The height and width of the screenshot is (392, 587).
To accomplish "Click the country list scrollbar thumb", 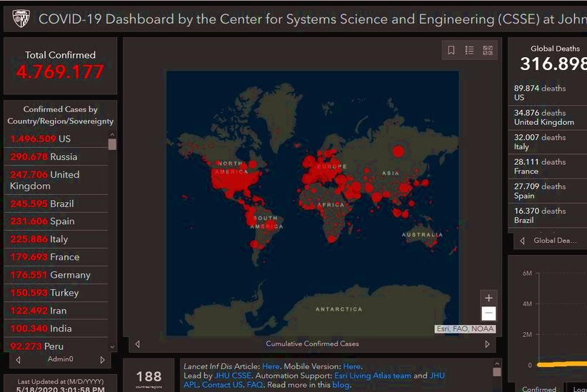I will click(112, 144).
